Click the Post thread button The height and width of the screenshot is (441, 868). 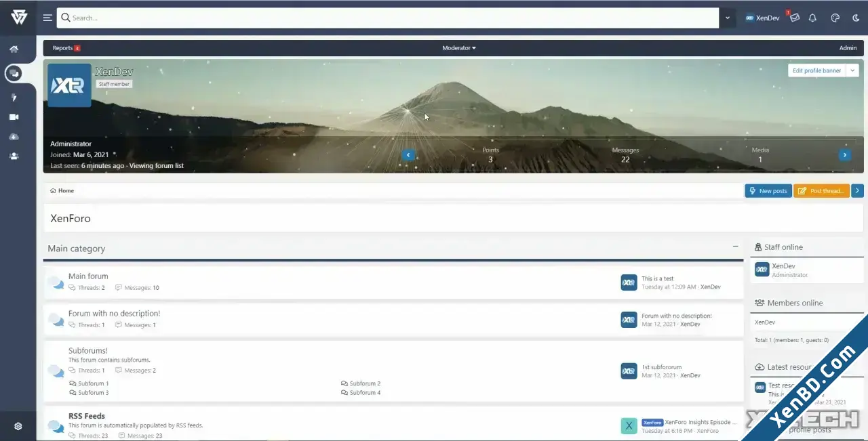point(822,191)
